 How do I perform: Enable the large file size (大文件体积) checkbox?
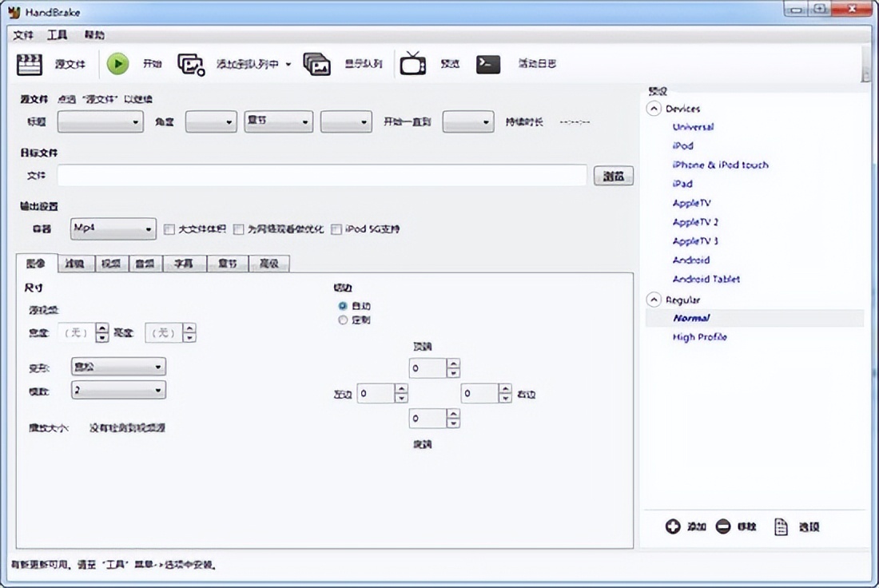pos(169,229)
